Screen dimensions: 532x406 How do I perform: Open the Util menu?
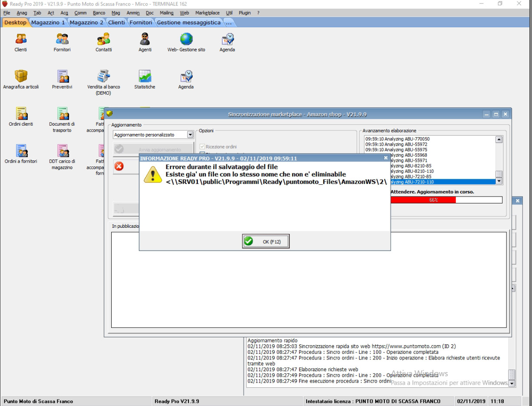coord(229,13)
